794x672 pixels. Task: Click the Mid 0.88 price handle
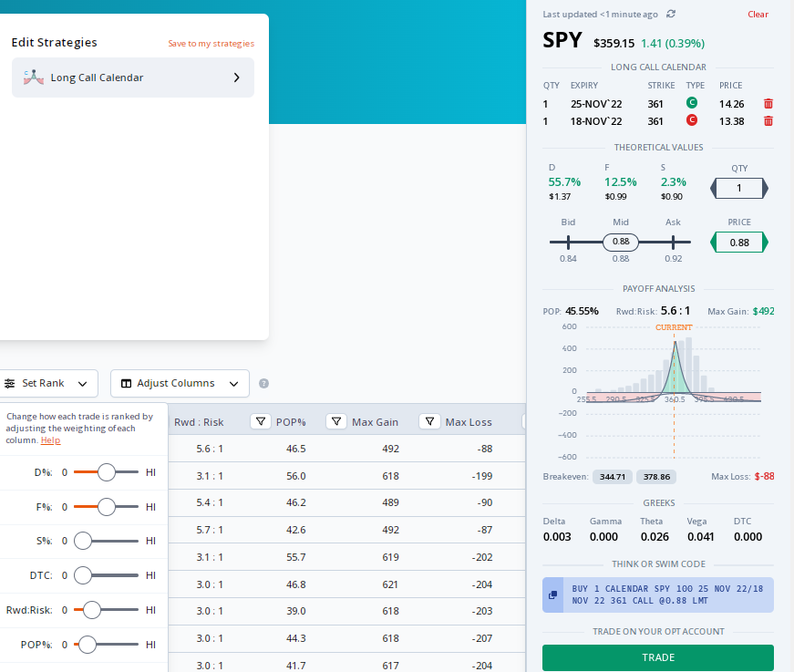pos(621,242)
